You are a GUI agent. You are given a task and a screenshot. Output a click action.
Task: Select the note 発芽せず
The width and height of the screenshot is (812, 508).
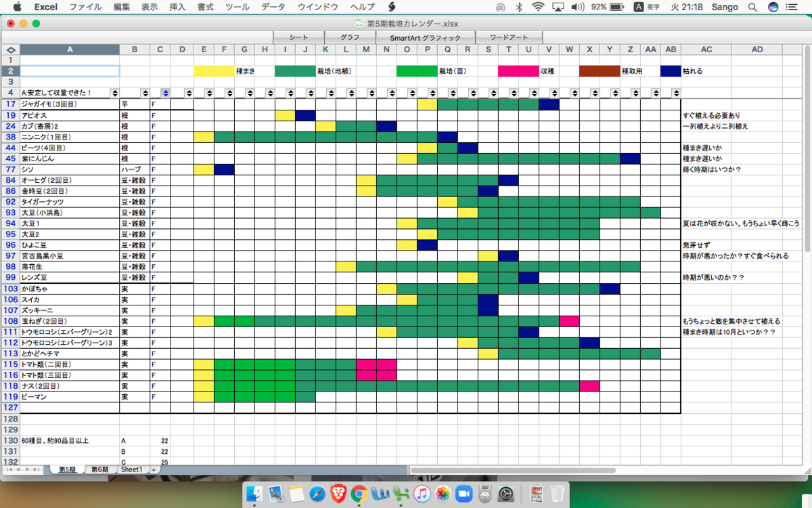[696, 245]
